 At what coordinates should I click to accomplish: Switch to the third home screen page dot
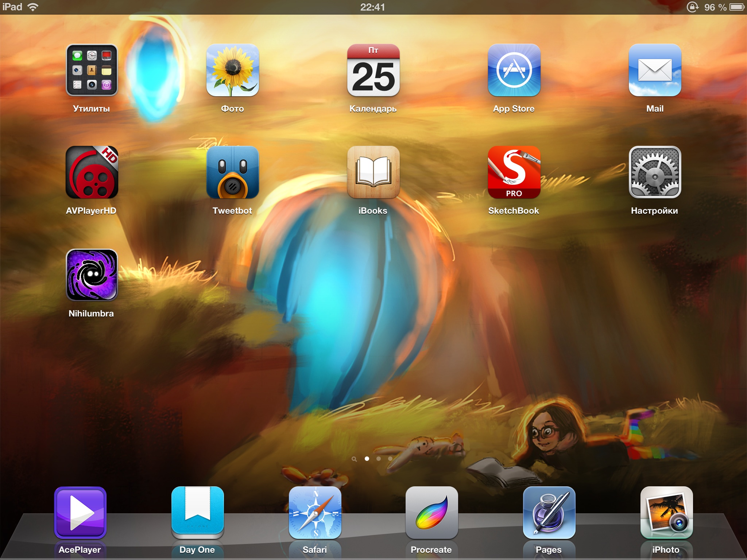[390, 459]
